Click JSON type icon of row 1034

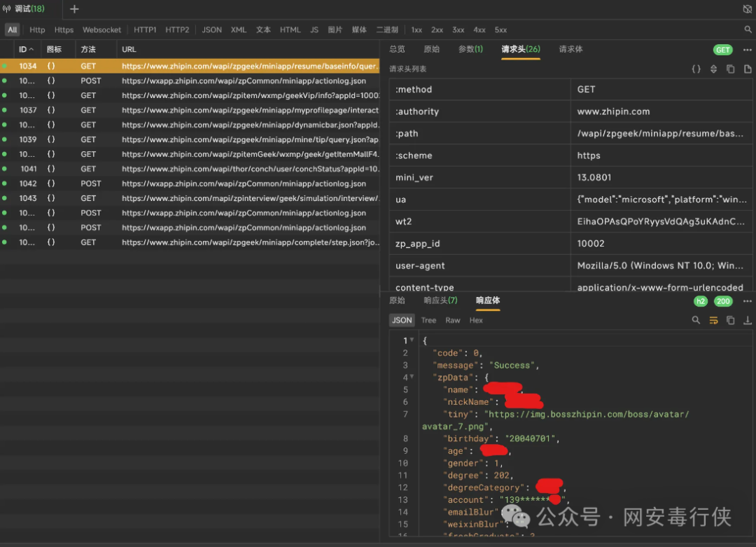(51, 66)
